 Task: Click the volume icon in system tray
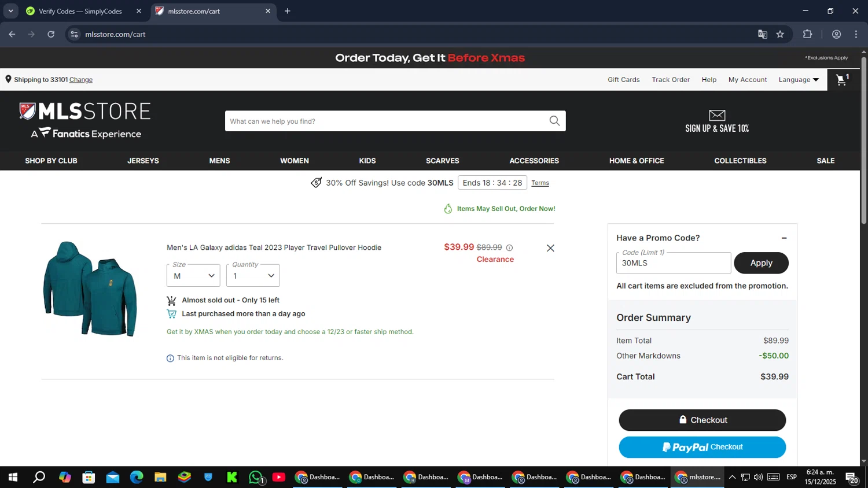pos(758,477)
